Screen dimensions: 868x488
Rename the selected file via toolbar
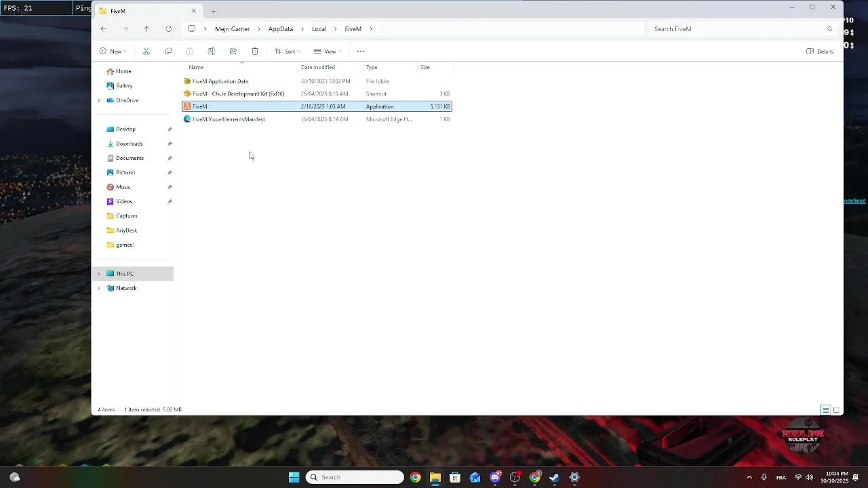(x=212, y=52)
